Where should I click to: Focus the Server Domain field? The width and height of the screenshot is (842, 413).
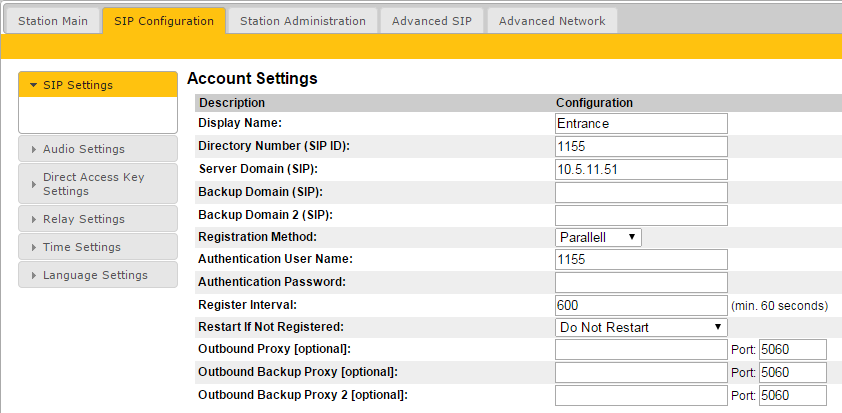tap(641, 169)
